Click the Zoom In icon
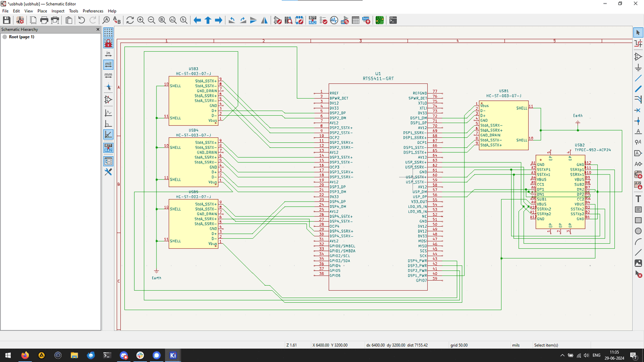The height and width of the screenshot is (362, 644). coord(141,20)
